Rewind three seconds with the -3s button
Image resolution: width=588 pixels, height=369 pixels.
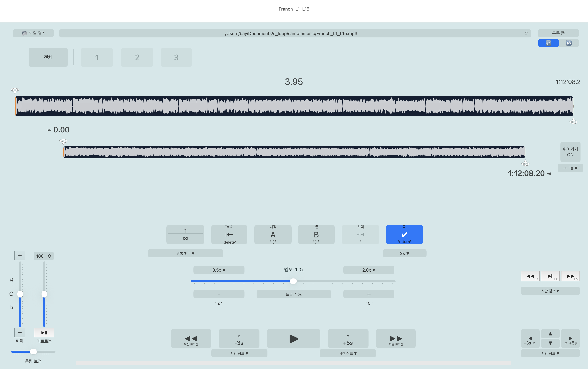[239, 339]
